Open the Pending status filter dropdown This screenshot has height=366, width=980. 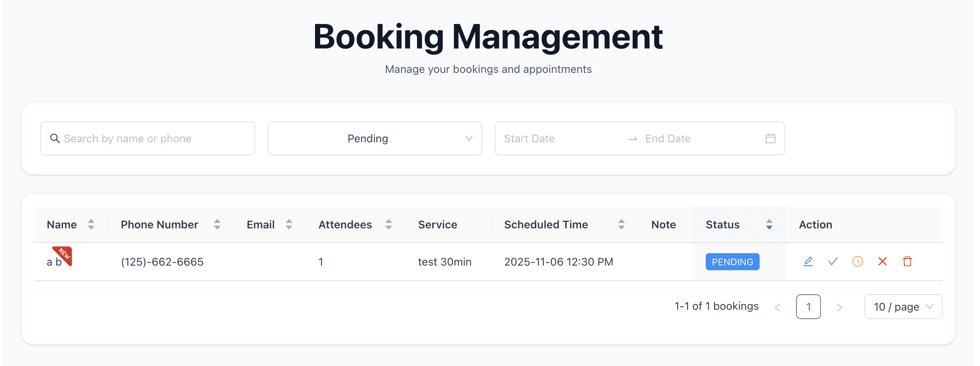pyautogui.click(x=374, y=138)
